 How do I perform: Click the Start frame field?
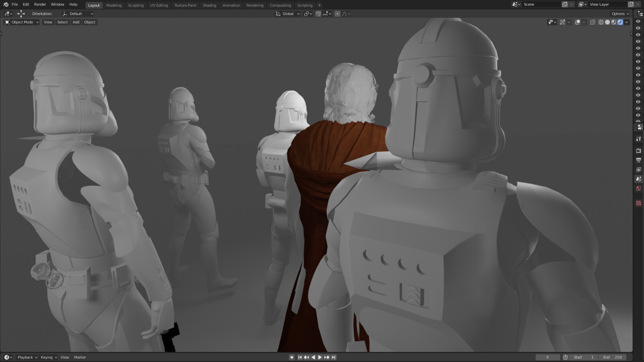pos(584,357)
